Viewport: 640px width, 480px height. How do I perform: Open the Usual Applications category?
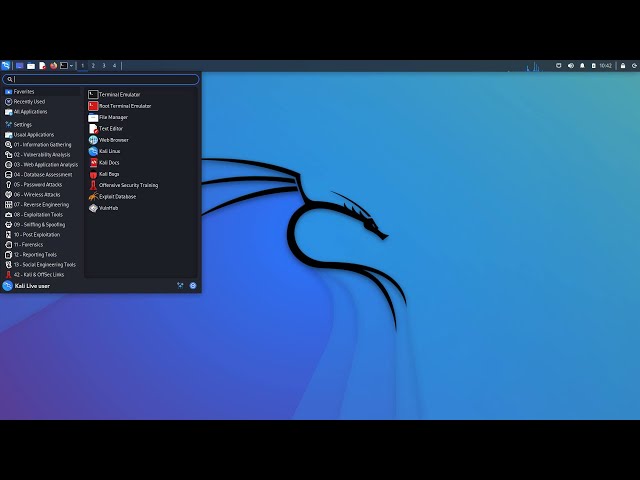coord(42,135)
